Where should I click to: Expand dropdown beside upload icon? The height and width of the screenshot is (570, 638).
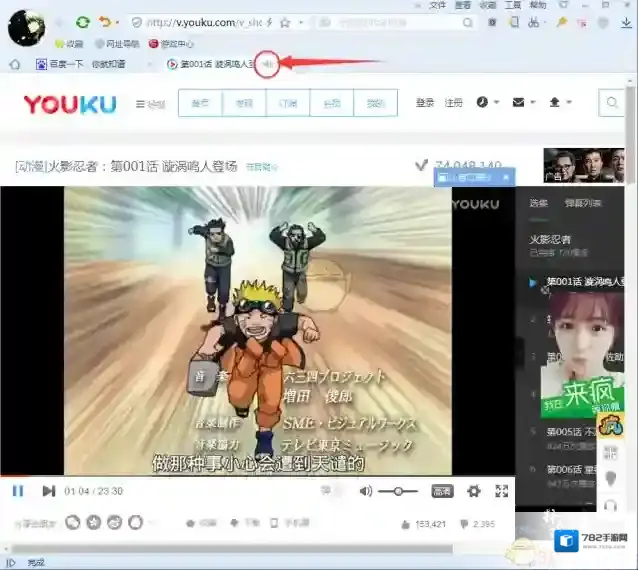(569, 103)
